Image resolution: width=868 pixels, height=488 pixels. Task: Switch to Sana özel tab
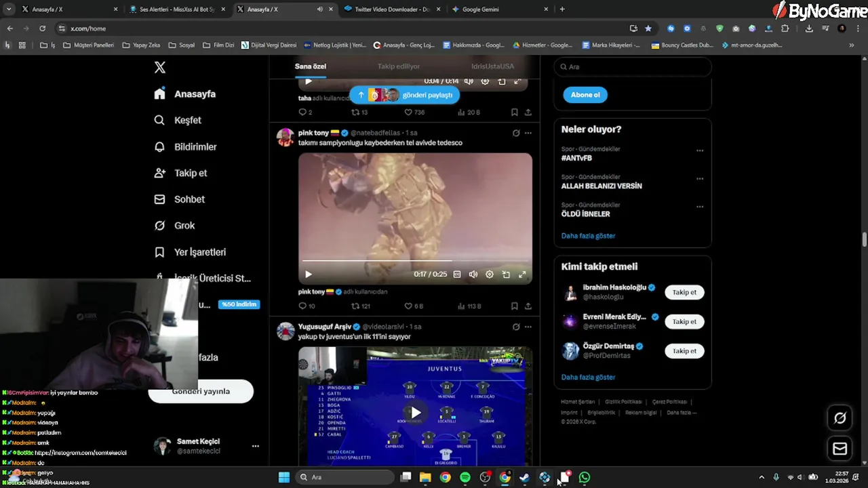click(311, 66)
